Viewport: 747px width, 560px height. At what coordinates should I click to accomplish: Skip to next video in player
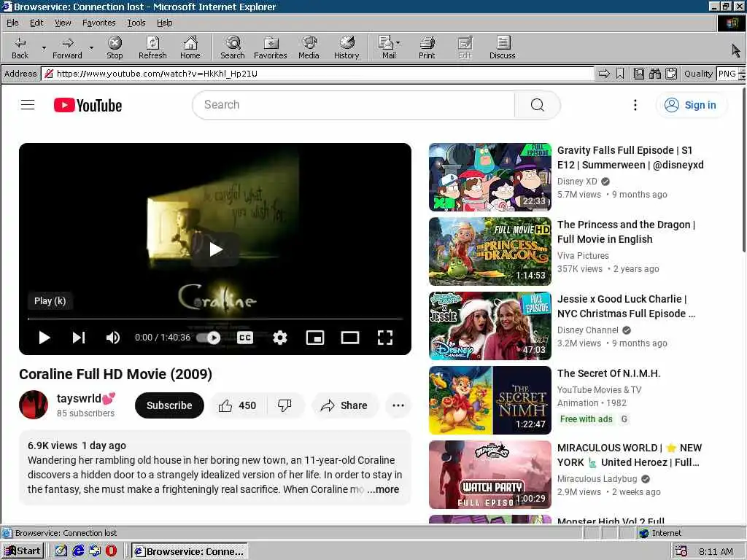[79, 338]
